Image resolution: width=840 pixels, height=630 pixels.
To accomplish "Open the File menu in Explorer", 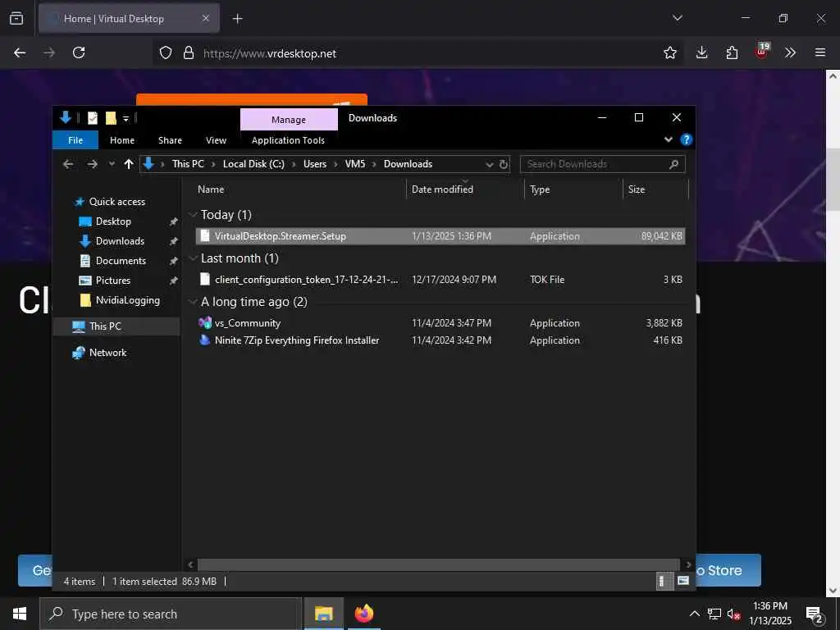I will (75, 140).
